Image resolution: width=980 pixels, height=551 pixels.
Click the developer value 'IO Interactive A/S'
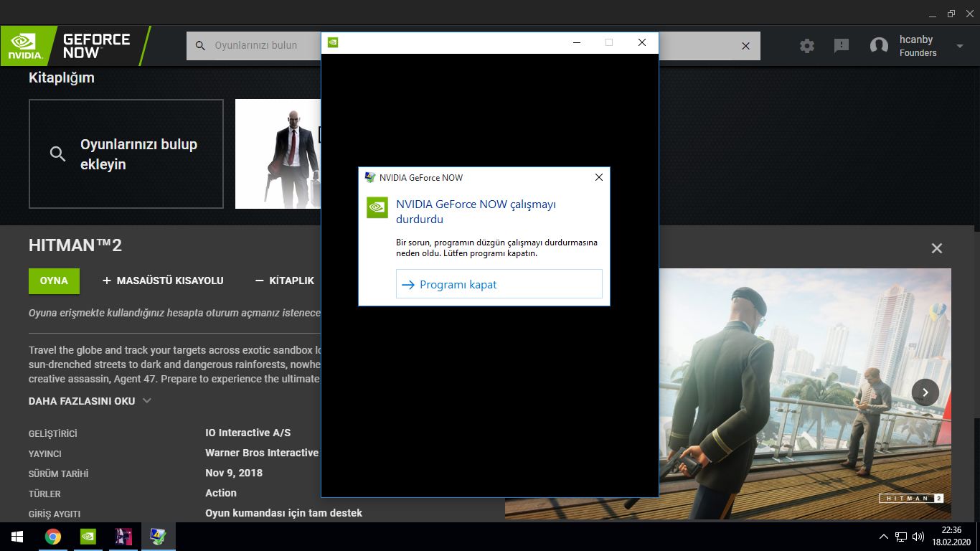click(248, 433)
